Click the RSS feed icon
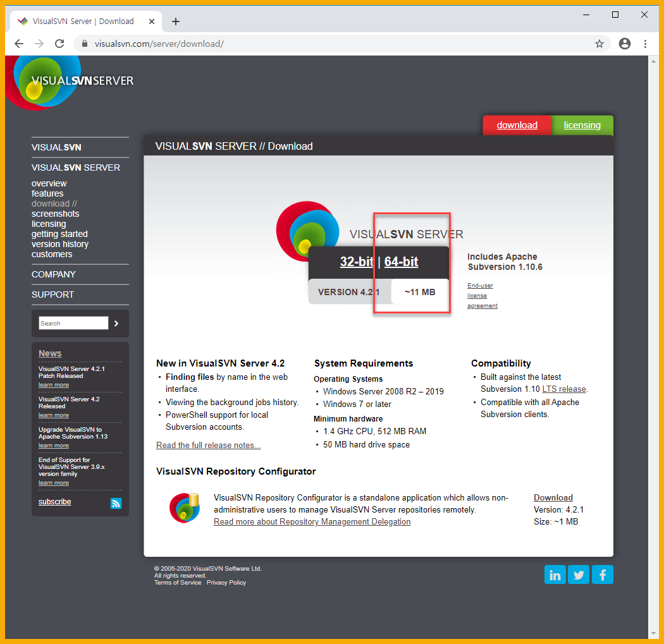 point(116,503)
